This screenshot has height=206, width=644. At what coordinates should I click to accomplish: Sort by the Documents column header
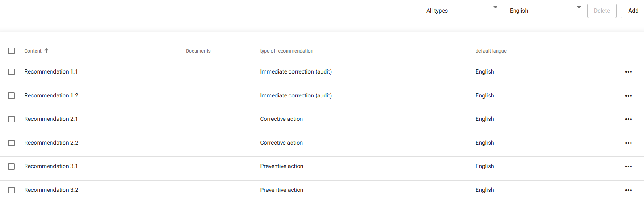pos(198,51)
